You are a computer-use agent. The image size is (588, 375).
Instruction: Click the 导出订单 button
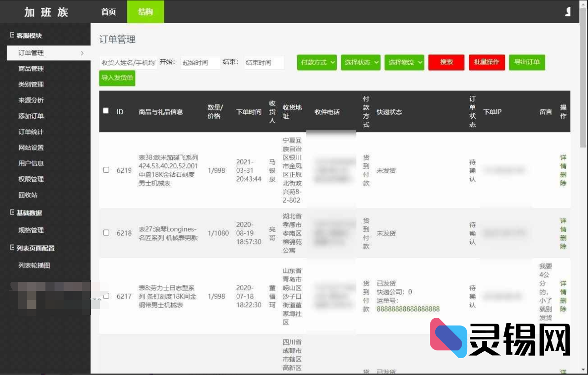[527, 63]
